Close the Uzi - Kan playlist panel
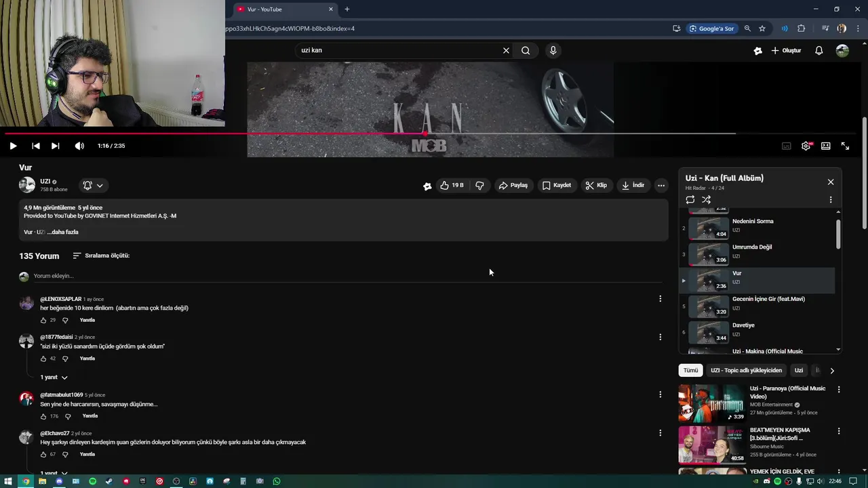Image resolution: width=868 pixels, height=488 pixels. [x=831, y=182]
